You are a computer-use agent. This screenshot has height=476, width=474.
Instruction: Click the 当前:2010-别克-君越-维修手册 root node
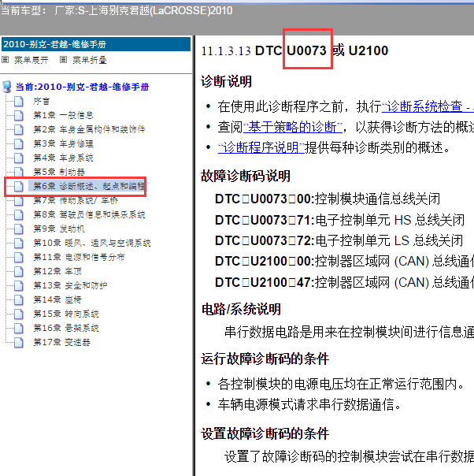coord(82,87)
